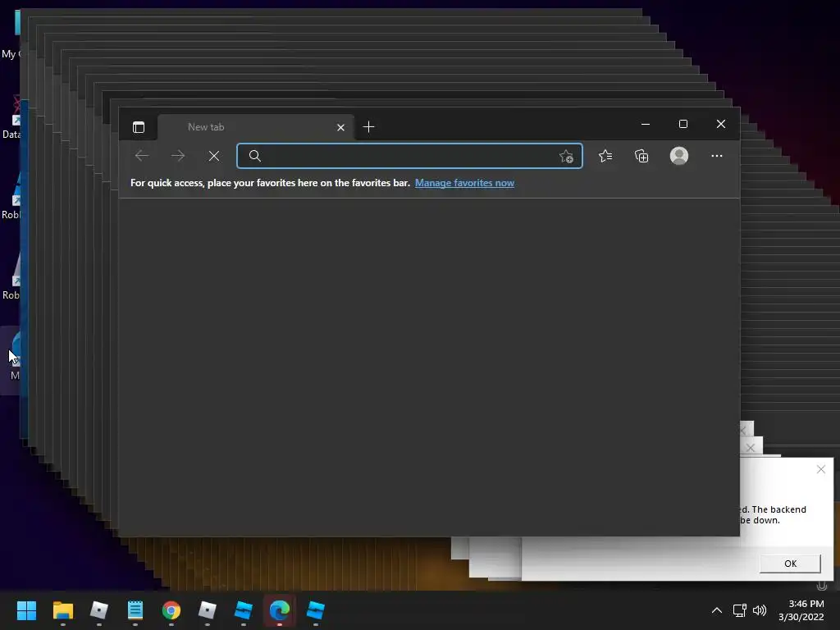This screenshot has width=840, height=630.
Task: Open the Windows Start menu
Action: pyautogui.click(x=27, y=610)
